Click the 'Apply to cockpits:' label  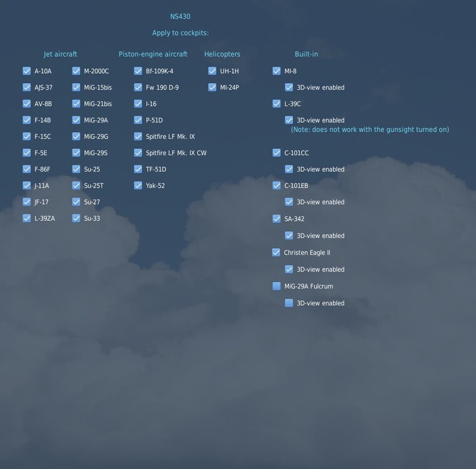pos(181,33)
